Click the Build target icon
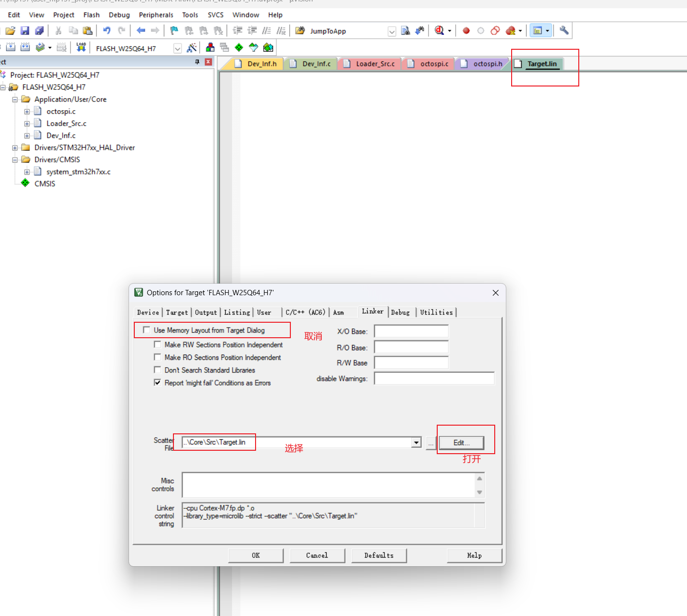Image resolution: width=687 pixels, height=616 pixels. [11, 47]
